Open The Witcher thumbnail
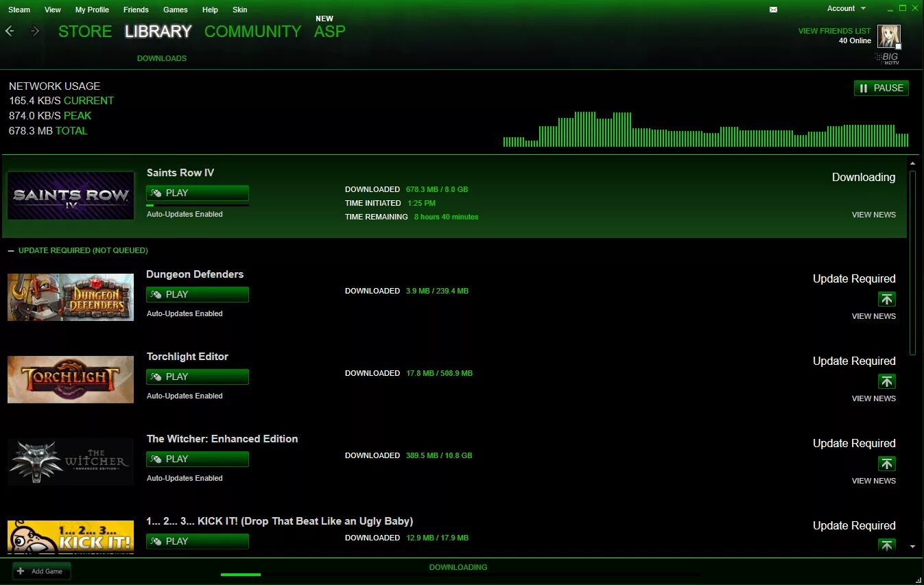The image size is (924, 585). pyautogui.click(x=71, y=462)
